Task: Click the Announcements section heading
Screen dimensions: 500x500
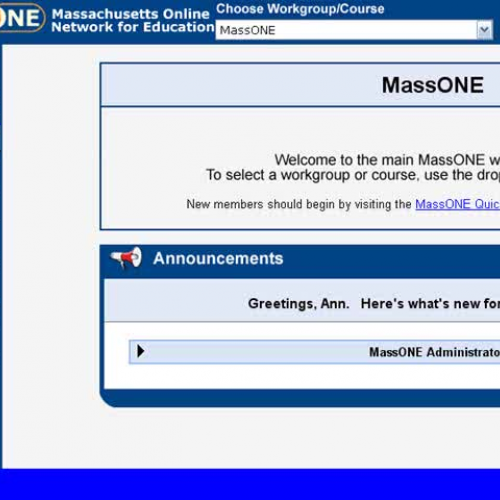Action: pos(218,258)
